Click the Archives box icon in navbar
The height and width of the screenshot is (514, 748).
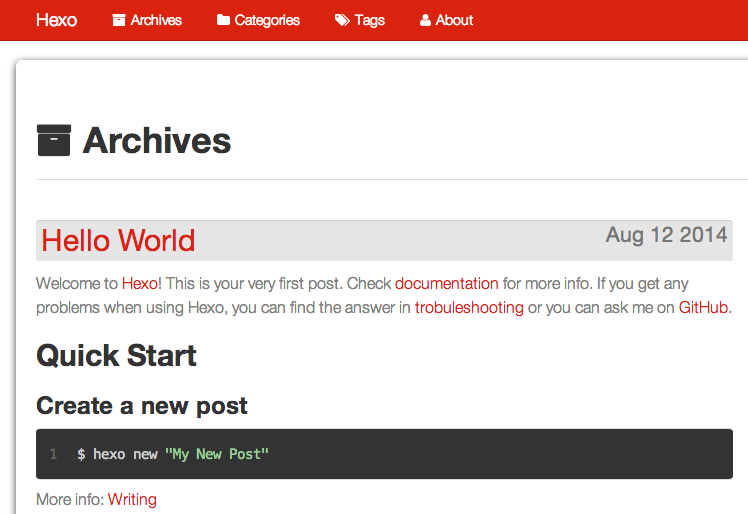tap(119, 20)
